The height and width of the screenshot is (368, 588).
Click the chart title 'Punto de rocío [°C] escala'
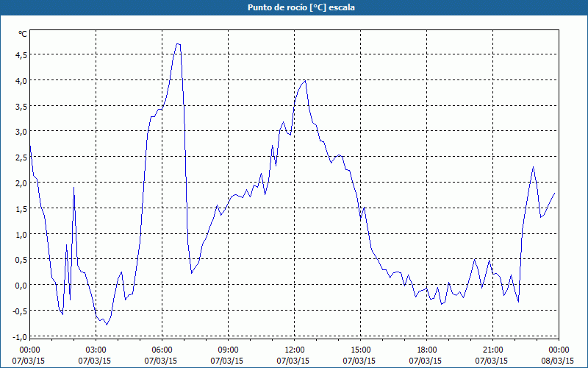pyautogui.click(x=301, y=7)
